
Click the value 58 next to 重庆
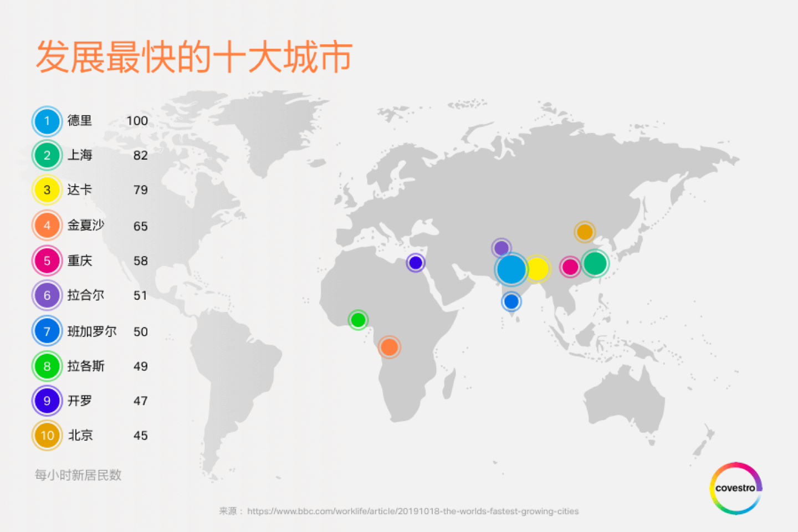coord(141,261)
